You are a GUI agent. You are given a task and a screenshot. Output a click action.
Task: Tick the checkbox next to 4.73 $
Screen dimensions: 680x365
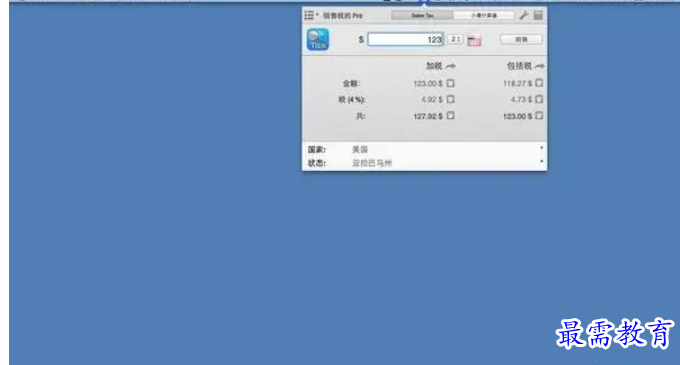(x=539, y=99)
